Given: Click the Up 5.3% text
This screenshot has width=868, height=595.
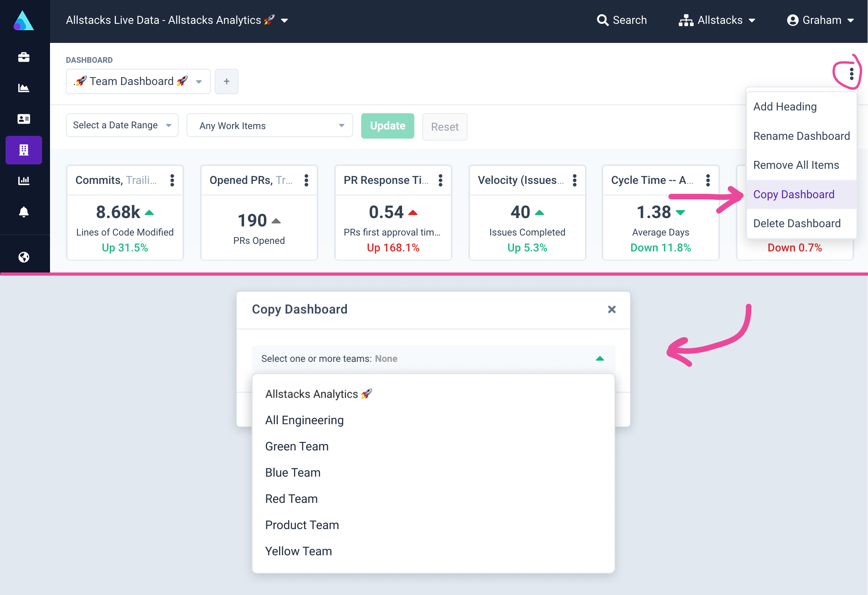Looking at the screenshot, I should tap(527, 248).
